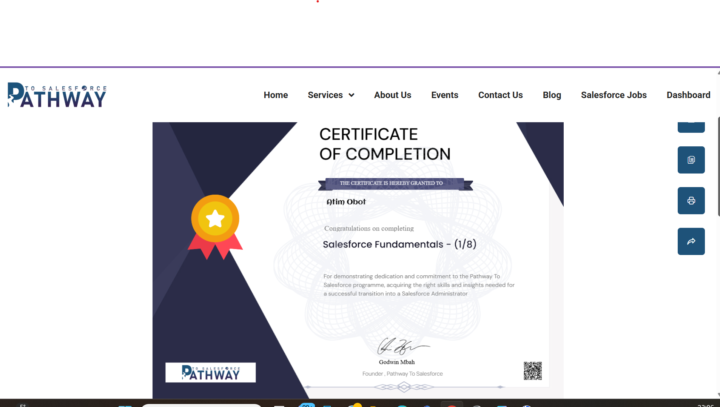Open the Contact Us page
720x407 pixels.
tap(501, 95)
